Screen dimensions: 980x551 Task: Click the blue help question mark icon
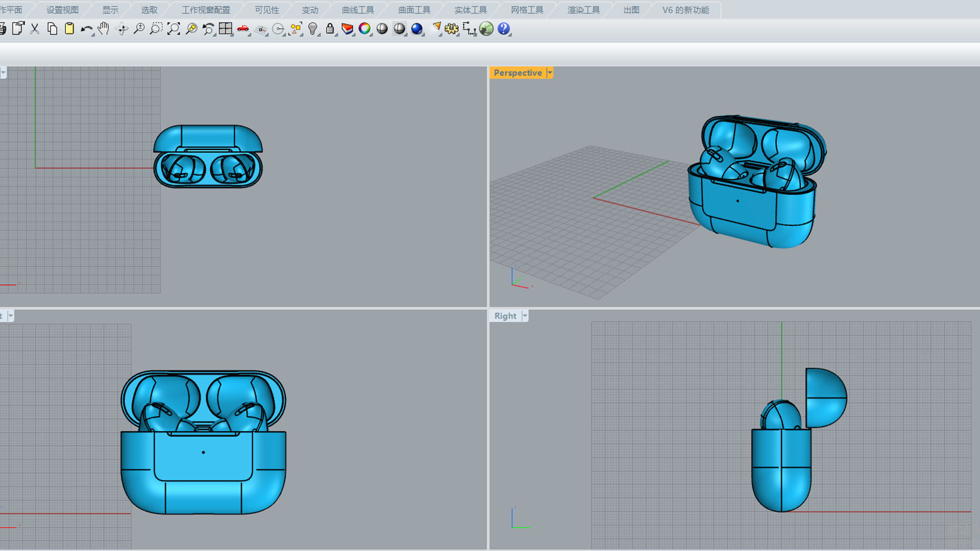(x=503, y=29)
